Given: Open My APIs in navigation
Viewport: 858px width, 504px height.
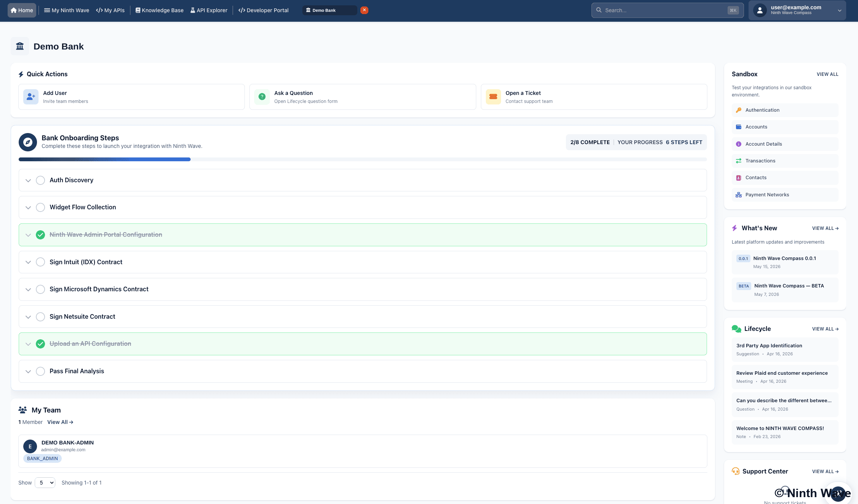Looking at the screenshot, I should pyautogui.click(x=110, y=10).
